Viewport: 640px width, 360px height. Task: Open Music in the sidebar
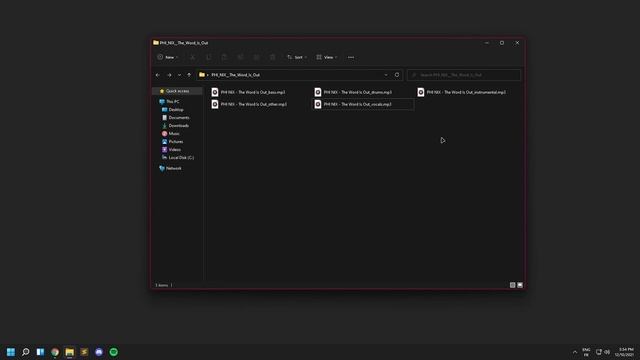point(174,133)
